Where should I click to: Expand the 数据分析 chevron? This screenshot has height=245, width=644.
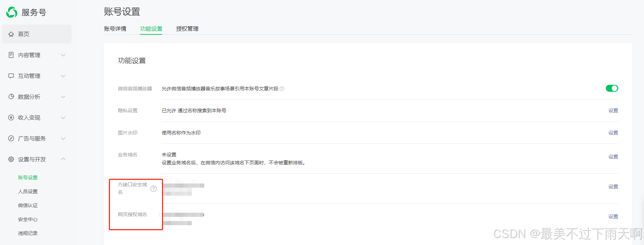pyautogui.click(x=63, y=97)
